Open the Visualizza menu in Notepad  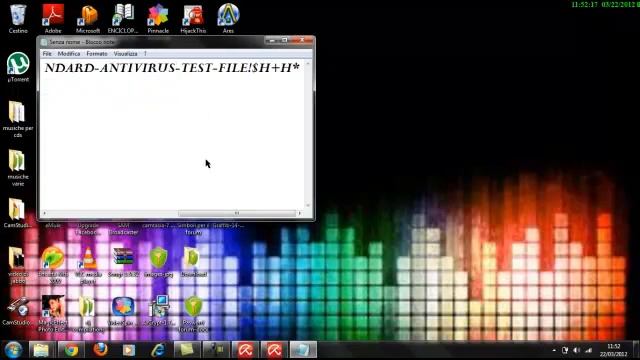126,53
